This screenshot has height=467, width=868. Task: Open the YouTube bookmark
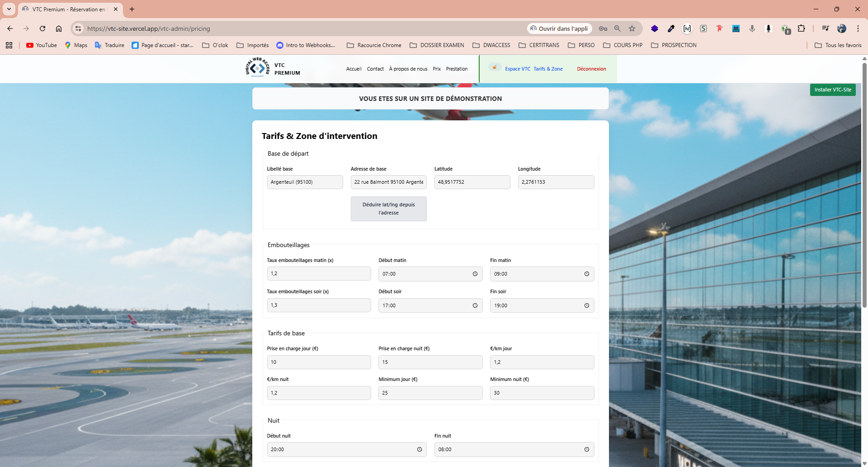[x=42, y=45]
